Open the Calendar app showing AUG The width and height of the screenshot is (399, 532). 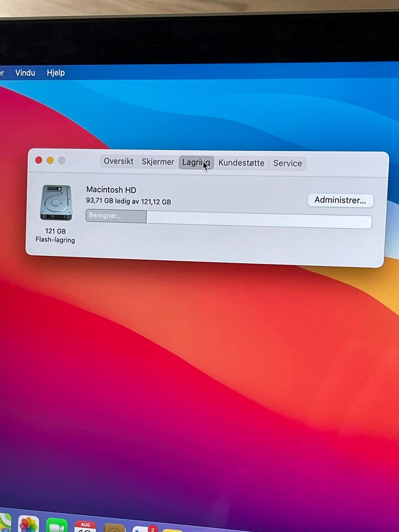[x=85, y=526]
